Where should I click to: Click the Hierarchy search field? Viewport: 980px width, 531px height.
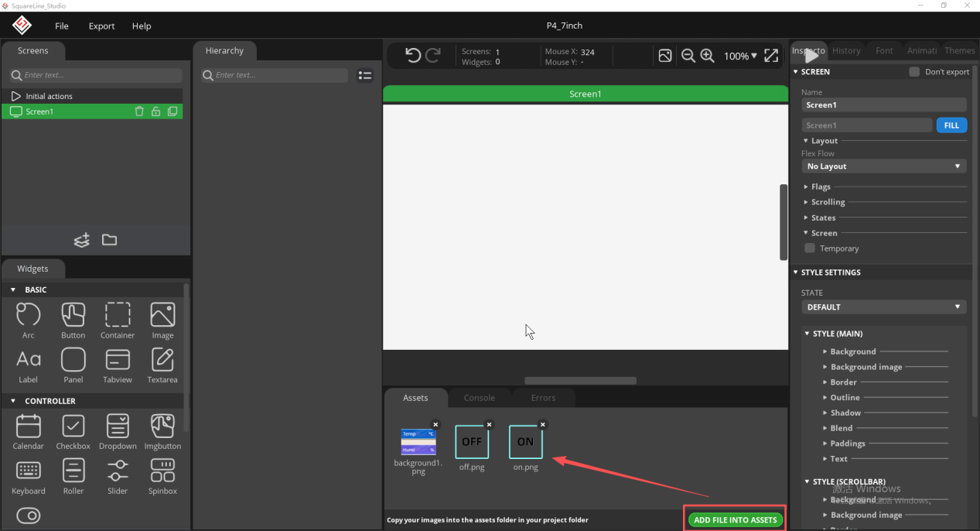click(275, 75)
